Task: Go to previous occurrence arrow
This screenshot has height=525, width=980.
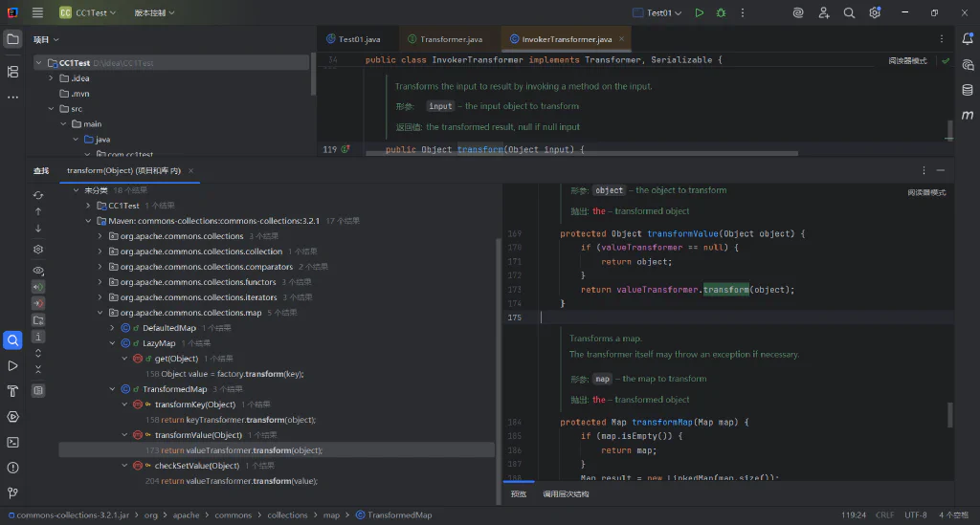Action: 38,211
